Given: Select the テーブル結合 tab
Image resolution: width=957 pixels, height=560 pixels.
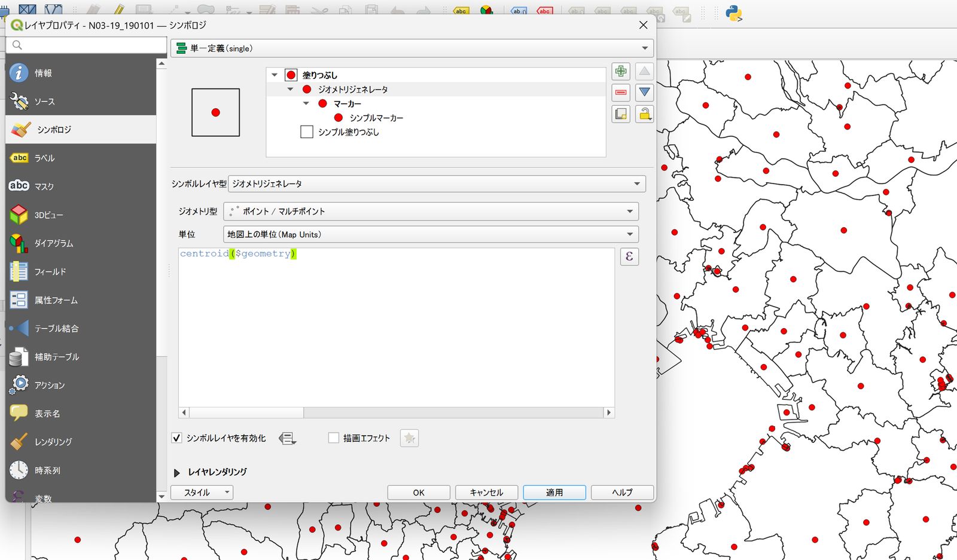Looking at the screenshot, I should [x=81, y=329].
